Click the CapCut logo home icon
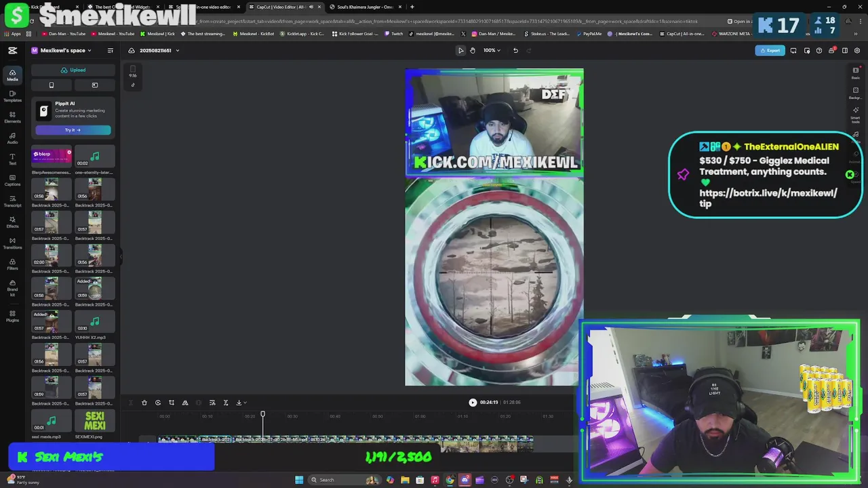This screenshot has width=868, height=488. 12,50
